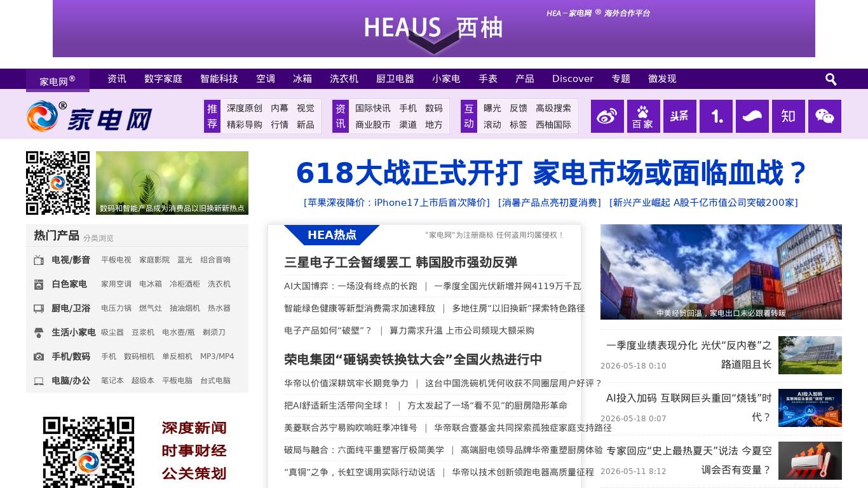Click the 电压力锅 category link

(x=116, y=308)
